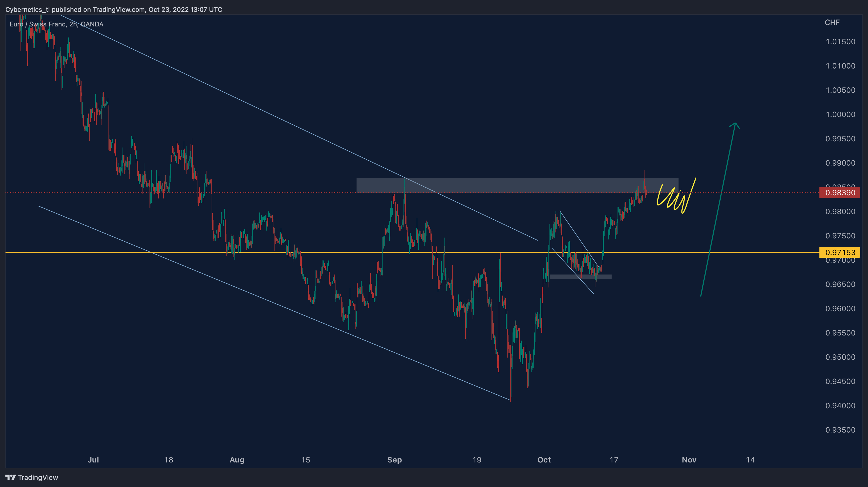868x487 pixels.
Task: Click the 0.94000 price axis label
Action: [840, 406]
